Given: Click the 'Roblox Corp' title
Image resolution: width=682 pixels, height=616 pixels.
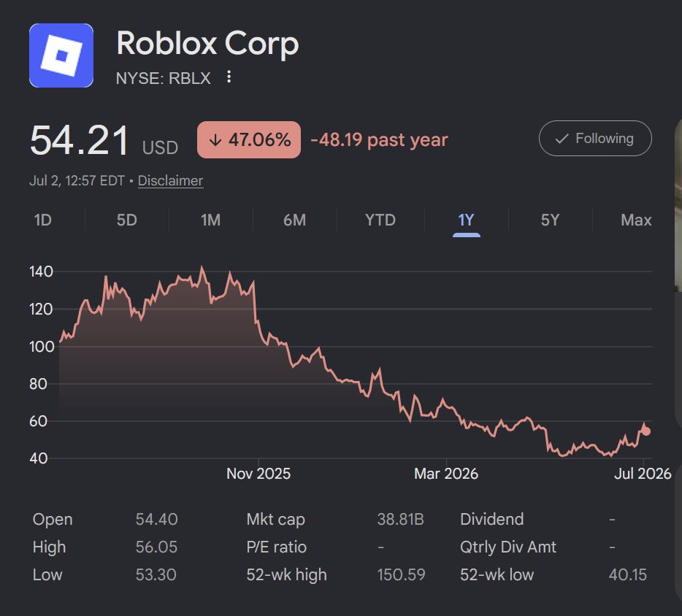Looking at the screenshot, I should tap(207, 44).
